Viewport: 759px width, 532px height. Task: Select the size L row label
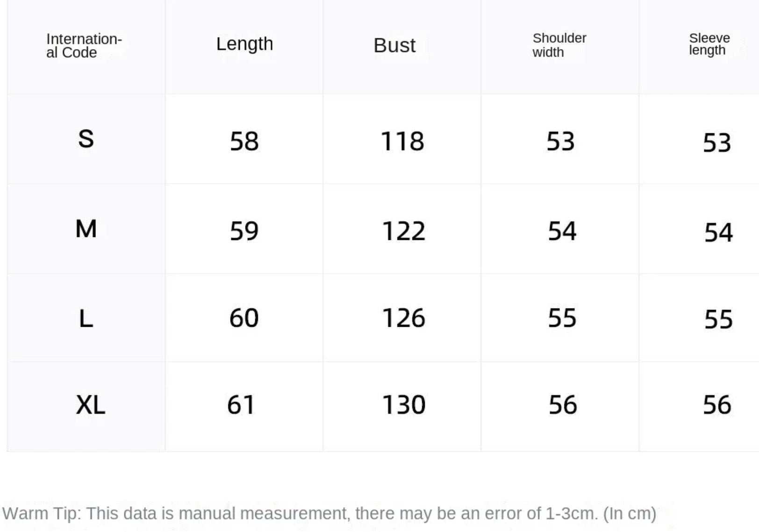click(x=86, y=319)
